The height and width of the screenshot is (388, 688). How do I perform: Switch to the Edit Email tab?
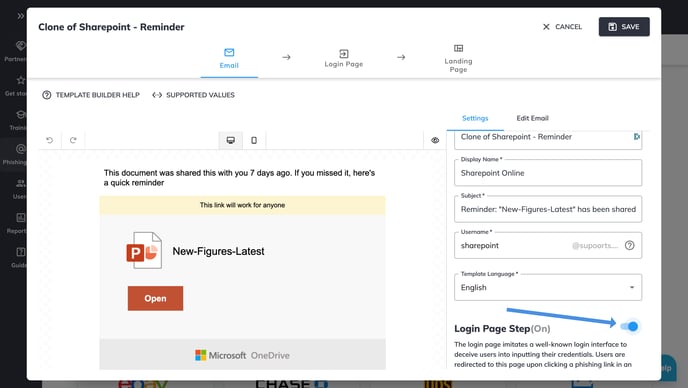pyautogui.click(x=532, y=118)
